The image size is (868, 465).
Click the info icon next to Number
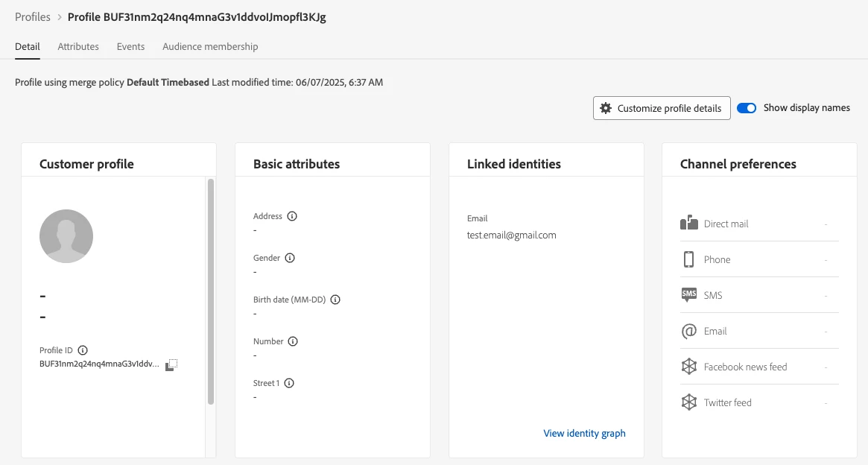(x=293, y=341)
